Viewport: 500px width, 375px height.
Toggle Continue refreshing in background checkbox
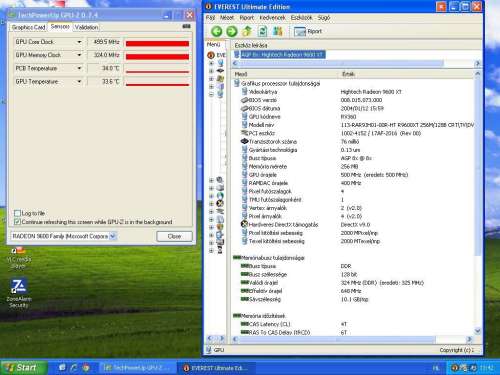[17, 222]
